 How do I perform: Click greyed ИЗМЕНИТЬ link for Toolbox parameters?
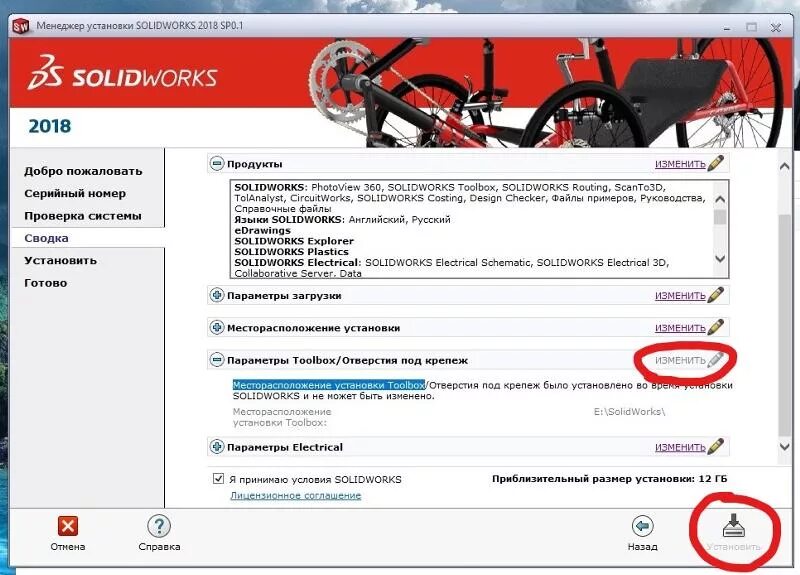[680, 361]
